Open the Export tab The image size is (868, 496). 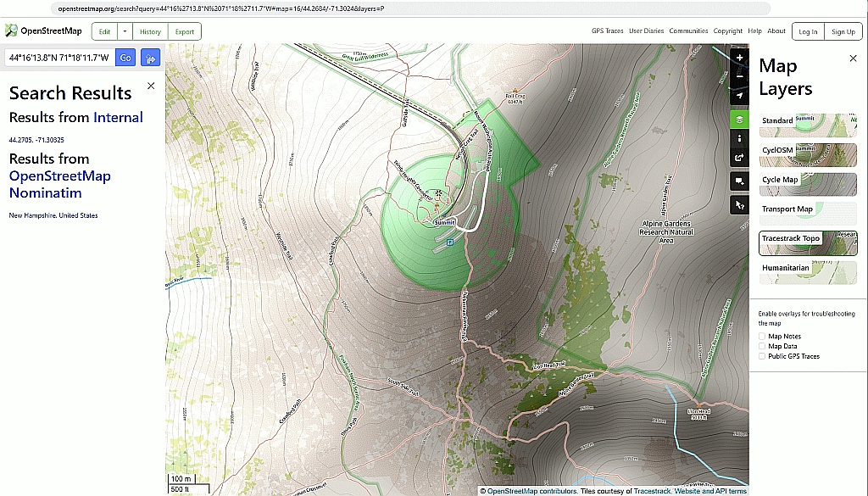click(x=184, y=31)
